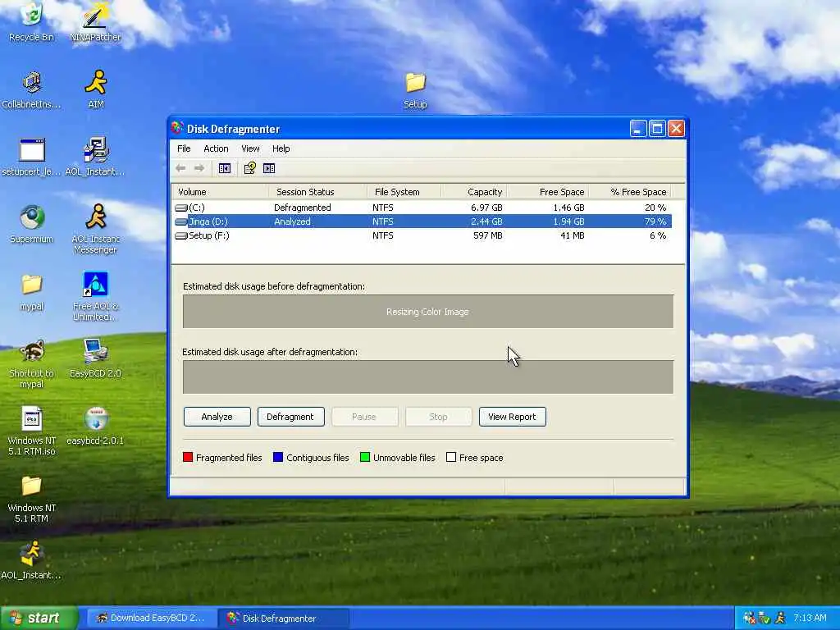This screenshot has width=840, height=630.
Task: Click the Defragment button
Action: pyautogui.click(x=291, y=417)
